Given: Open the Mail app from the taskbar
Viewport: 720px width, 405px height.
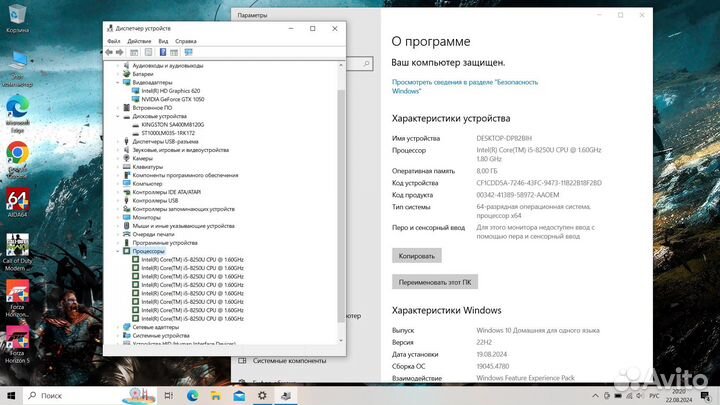Looking at the screenshot, I should click(x=239, y=395).
